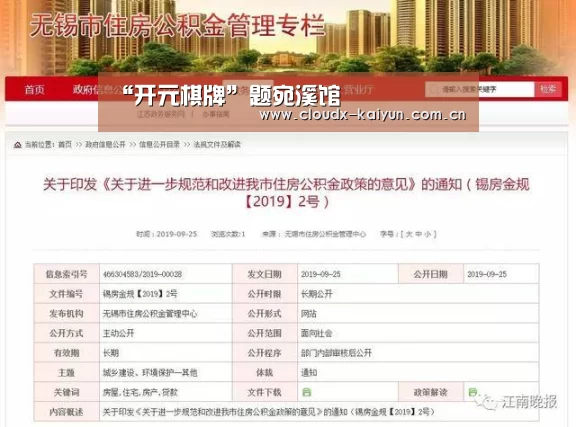Select the 公开形式 value 网站

pos(309,314)
